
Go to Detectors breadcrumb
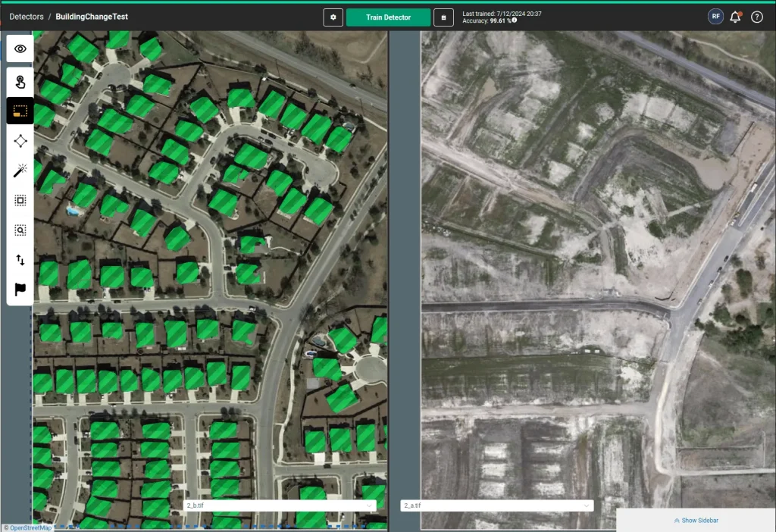(x=27, y=17)
